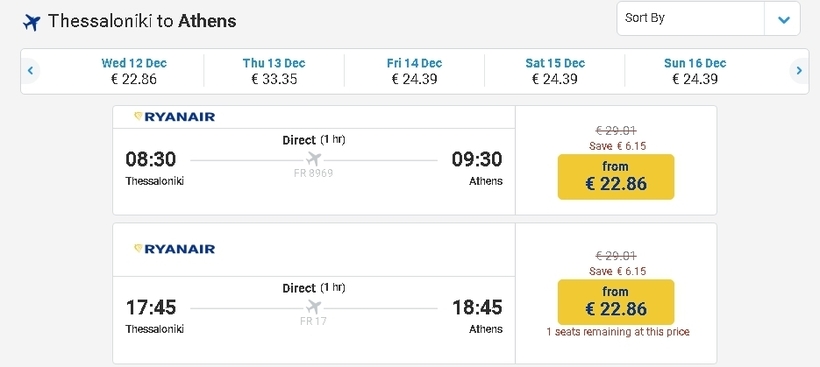Screen dimensions: 820x367
Task: Click the 08:30 Thessaloniki departure time
Action: pyautogui.click(x=151, y=159)
